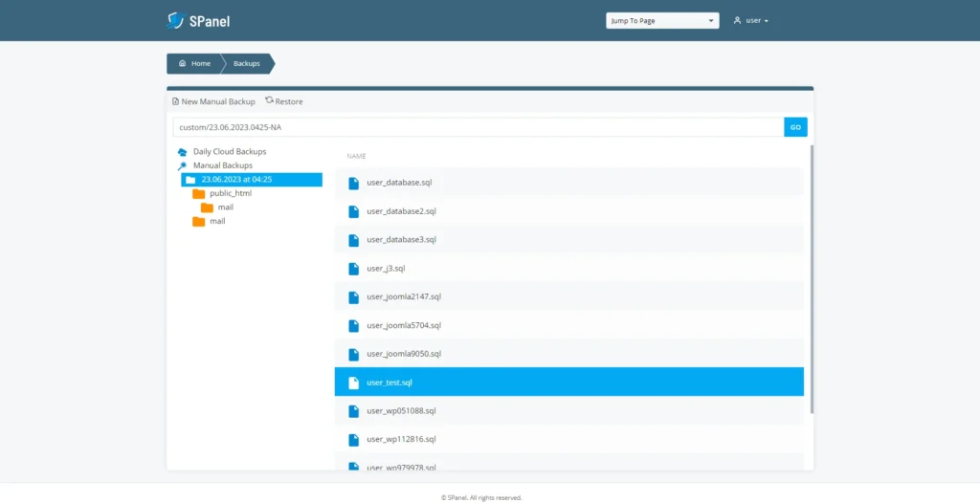Focus the backup path input field
The width and height of the screenshot is (980, 503).
[x=479, y=127]
